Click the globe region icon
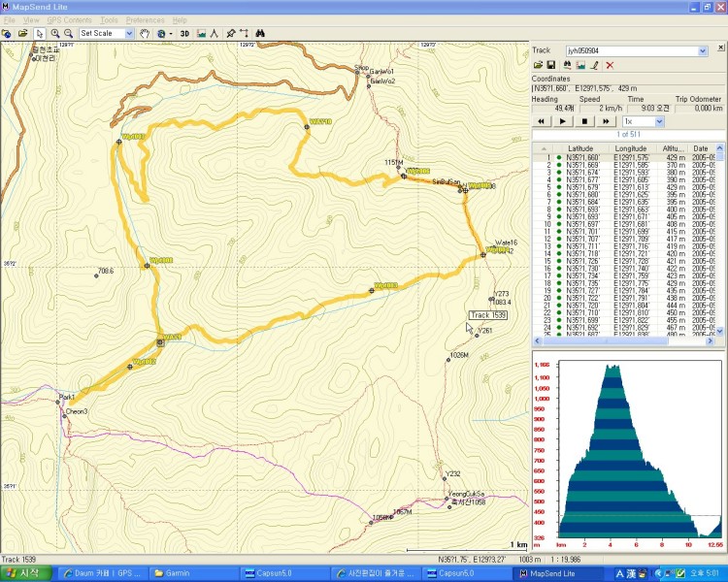The width and height of the screenshot is (728, 582). [x=161, y=33]
